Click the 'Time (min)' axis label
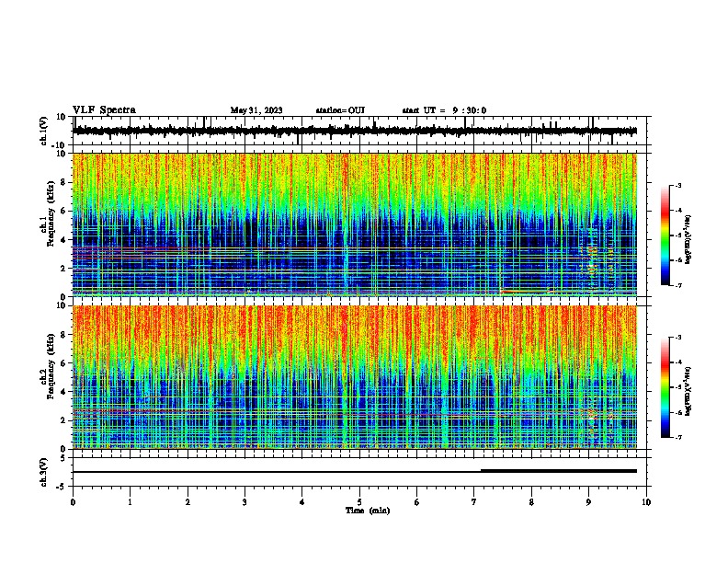The width and height of the screenshot is (728, 563). [368, 511]
